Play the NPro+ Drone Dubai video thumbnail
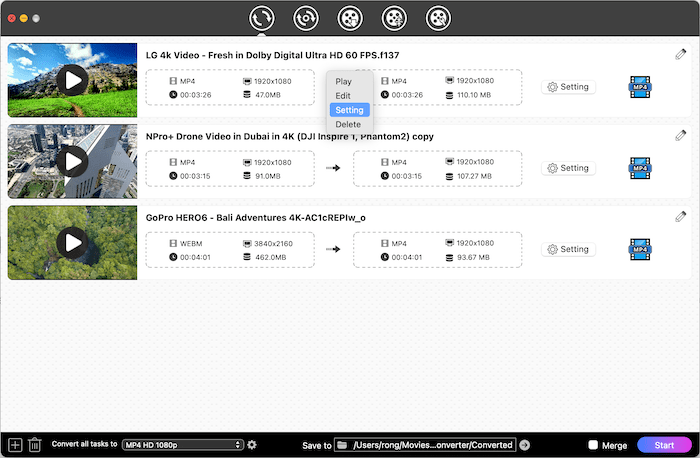 (72, 161)
